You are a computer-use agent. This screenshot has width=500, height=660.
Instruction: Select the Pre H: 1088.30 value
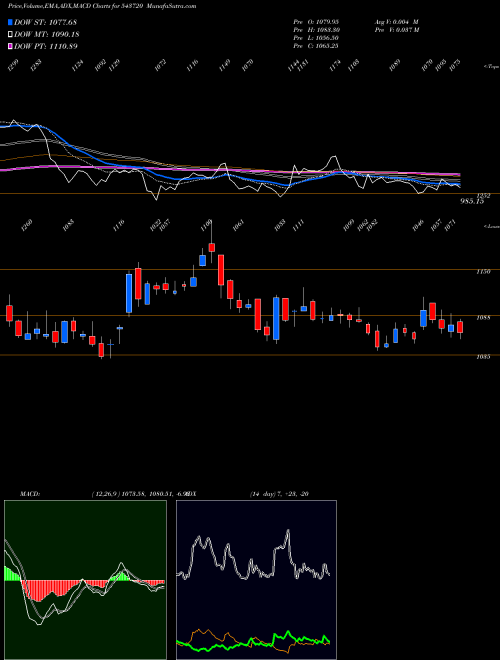tap(316, 30)
